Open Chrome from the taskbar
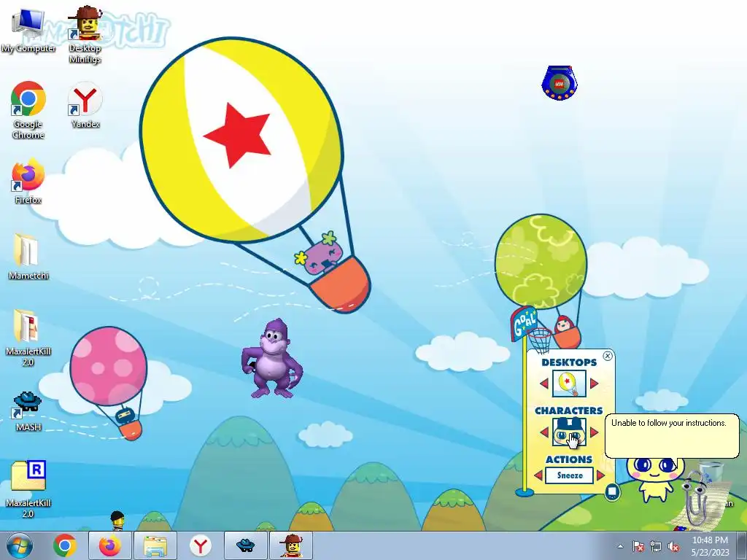 tap(65, 545)
